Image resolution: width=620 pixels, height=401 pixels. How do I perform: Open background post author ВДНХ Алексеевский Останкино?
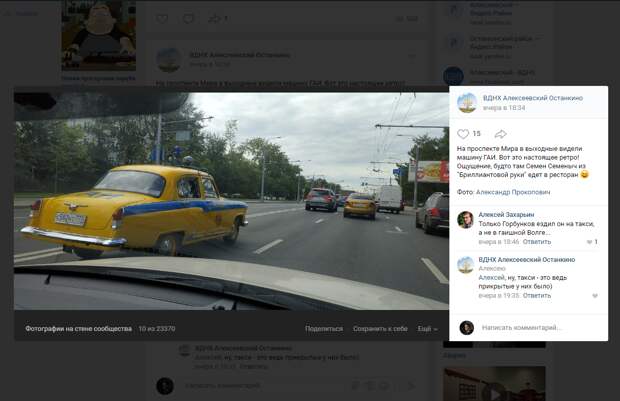[x=240, y=55]
